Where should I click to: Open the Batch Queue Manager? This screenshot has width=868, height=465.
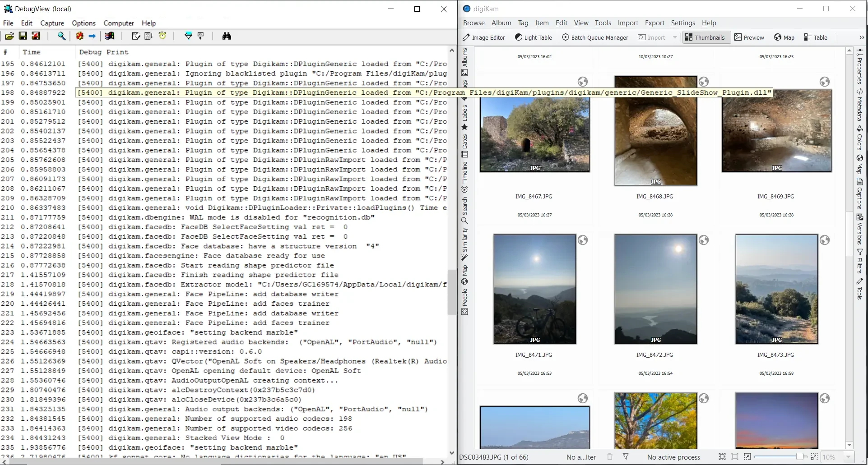click(594, 37)
